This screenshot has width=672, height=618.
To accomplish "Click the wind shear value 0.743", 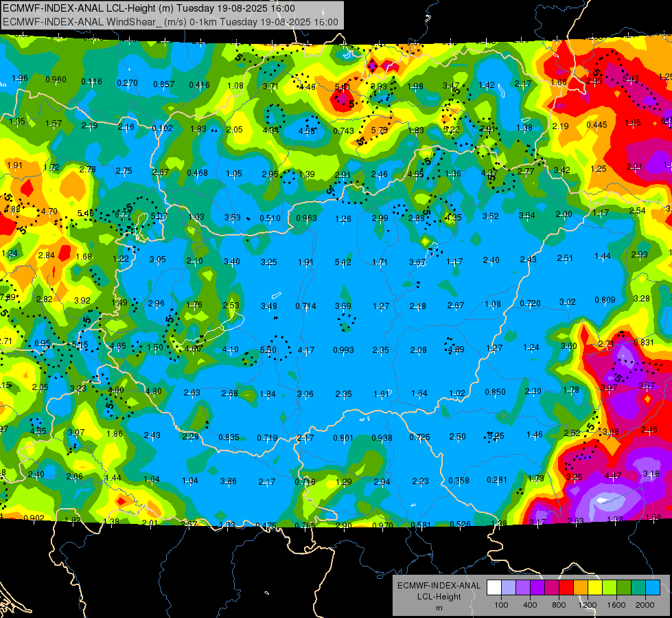I will coord(343,130).
